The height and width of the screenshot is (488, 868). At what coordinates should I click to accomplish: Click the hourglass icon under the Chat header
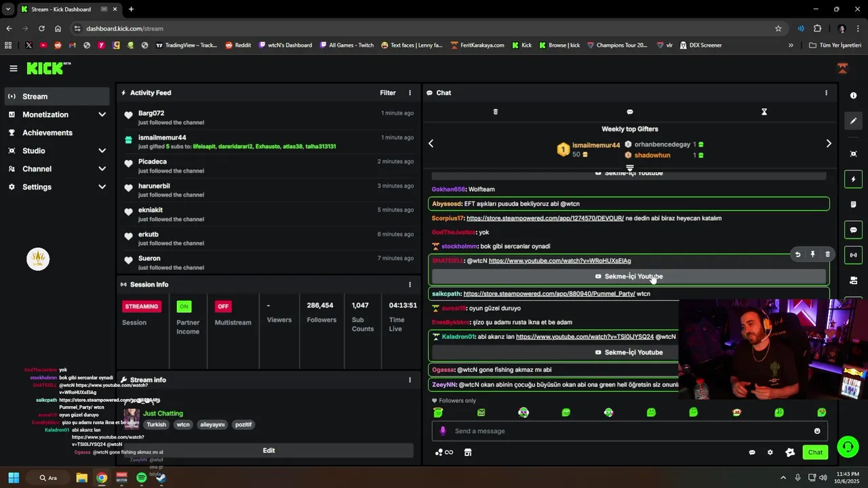764,112
